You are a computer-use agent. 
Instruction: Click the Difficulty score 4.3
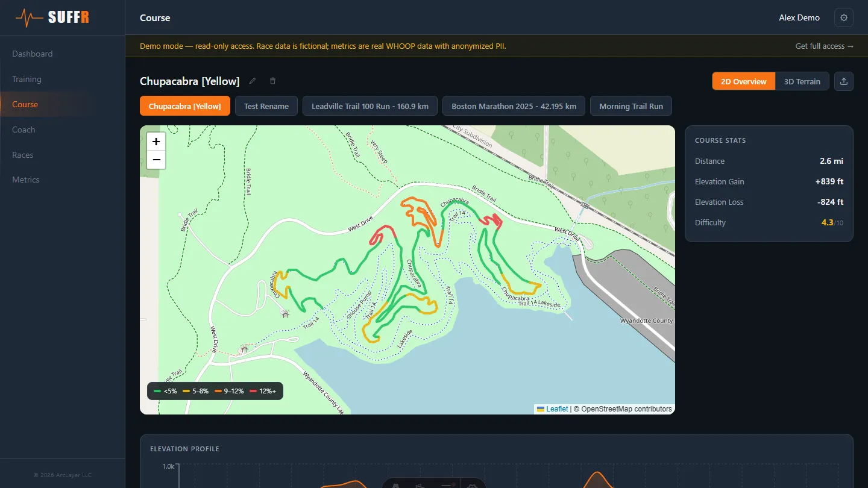(827, 222)
